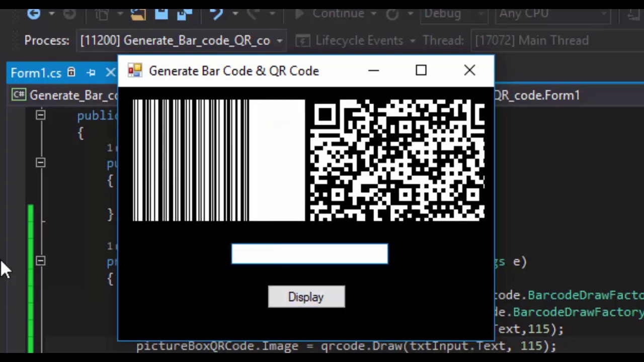The height and width of the screenshot is (362, 644).
Task: Collapse the second code outlining region
Action: click(41, 162)
